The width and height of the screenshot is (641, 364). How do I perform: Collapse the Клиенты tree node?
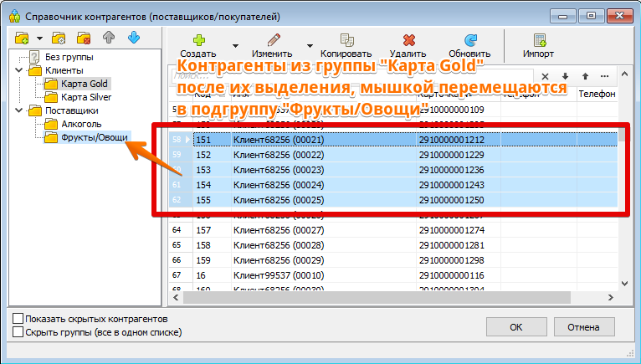point(18,70)
